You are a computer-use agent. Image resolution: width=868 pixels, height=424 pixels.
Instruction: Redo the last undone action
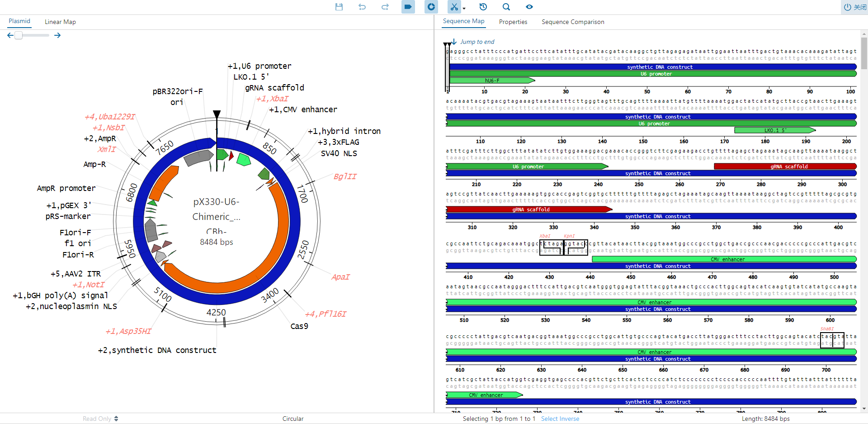pos(385,7)
